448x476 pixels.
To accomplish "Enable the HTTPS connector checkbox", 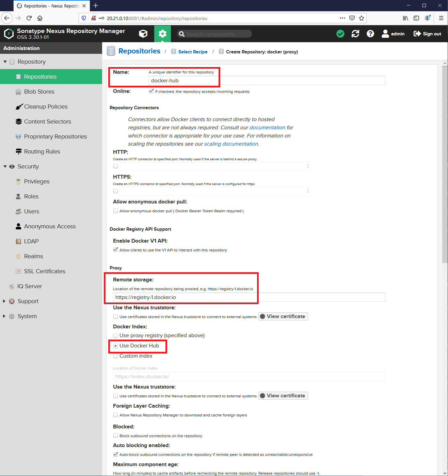I will coord(116,191).
